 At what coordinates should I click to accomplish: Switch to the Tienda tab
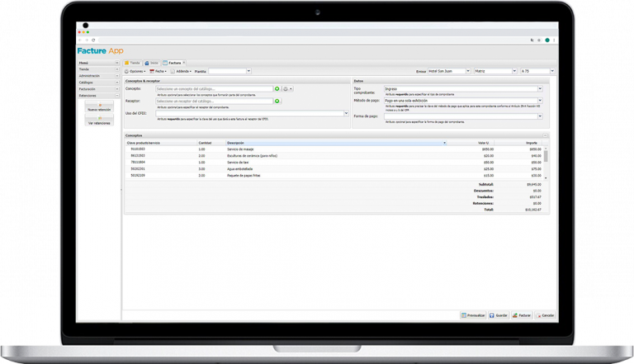point(132,63)
